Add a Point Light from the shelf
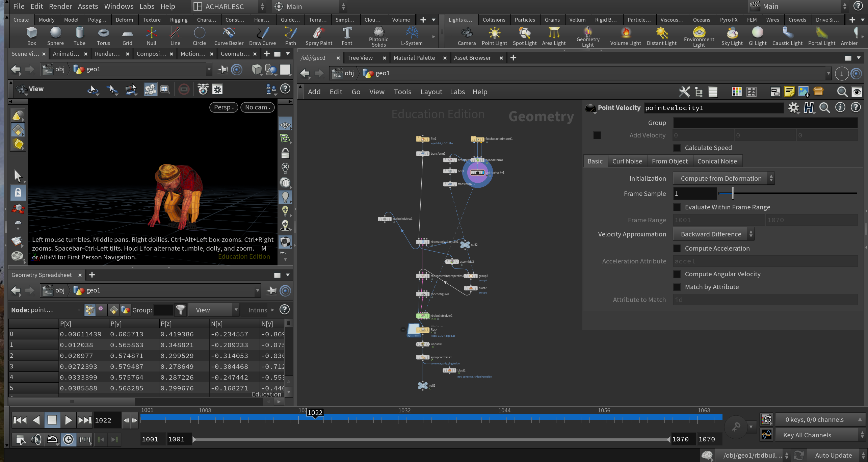The width and height of the screenshot is (868, 462). (494, 36)
